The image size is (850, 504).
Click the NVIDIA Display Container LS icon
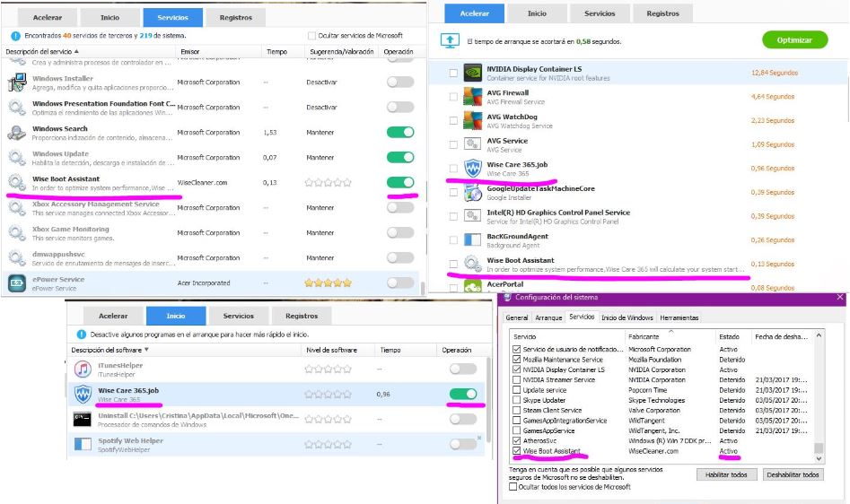pyautogui.click(x=473, y=73)
